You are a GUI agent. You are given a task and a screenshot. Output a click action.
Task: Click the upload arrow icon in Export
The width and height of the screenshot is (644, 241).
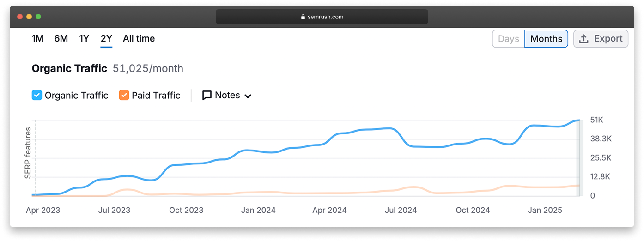point(584,39)
